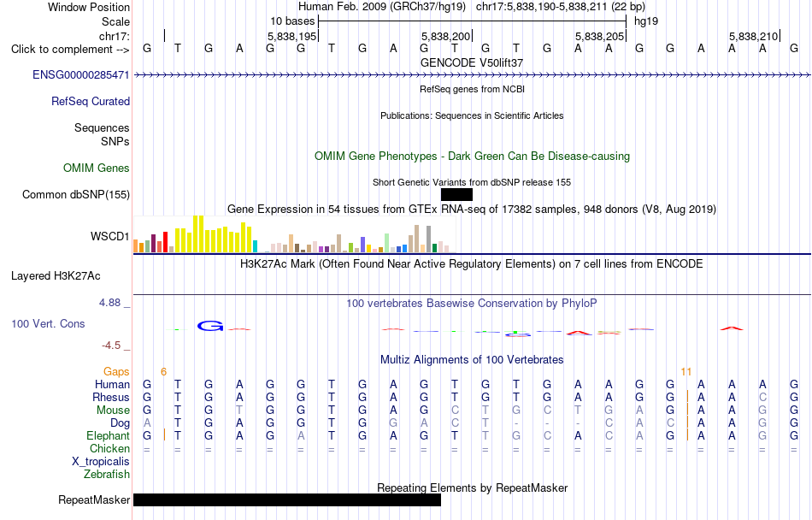Viewport: 812px width, 520px height.
Task: Click the chr17: ruler label
Action: (x=115, y=36)
